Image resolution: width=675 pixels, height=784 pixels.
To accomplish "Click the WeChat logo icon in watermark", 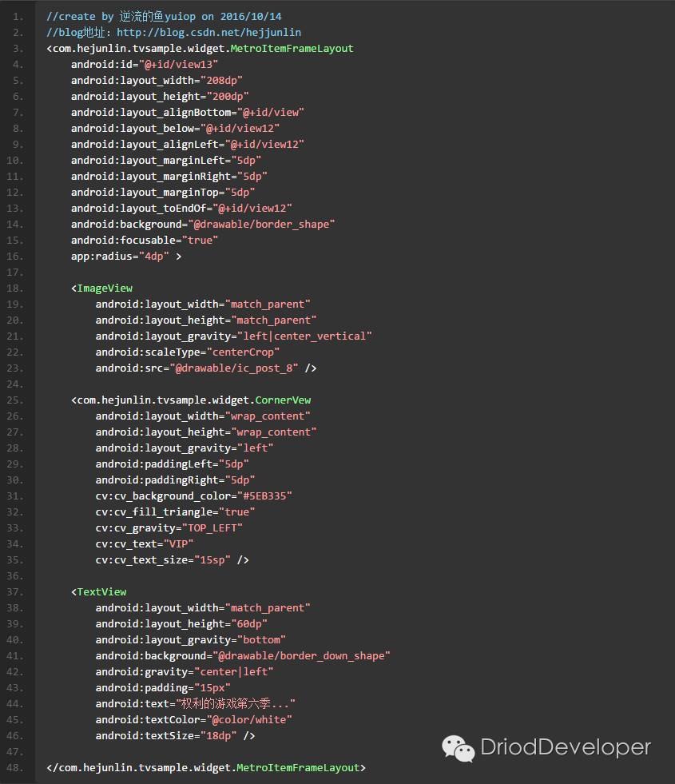I will click(x=458, y=749).
